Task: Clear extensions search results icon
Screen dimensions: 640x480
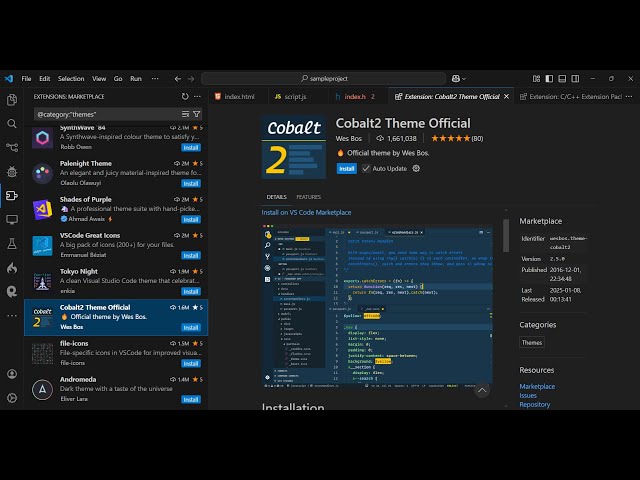Action: [185, 114]
